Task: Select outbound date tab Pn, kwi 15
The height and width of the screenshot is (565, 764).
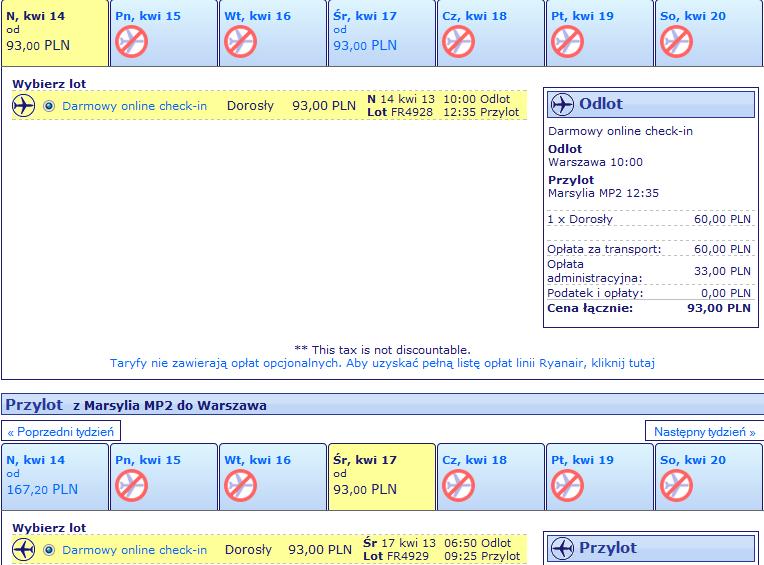Action: (x=164, y=33)
